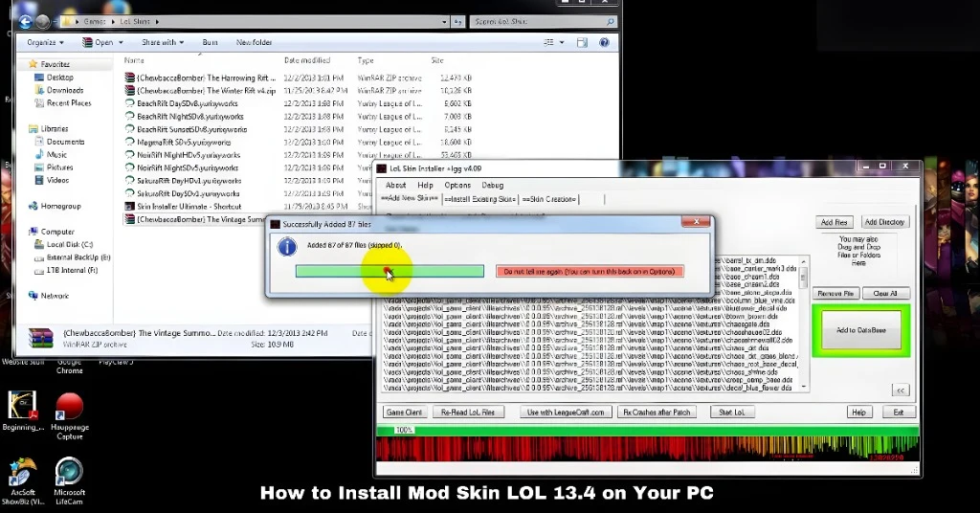Sort files by Name column header

134,60
